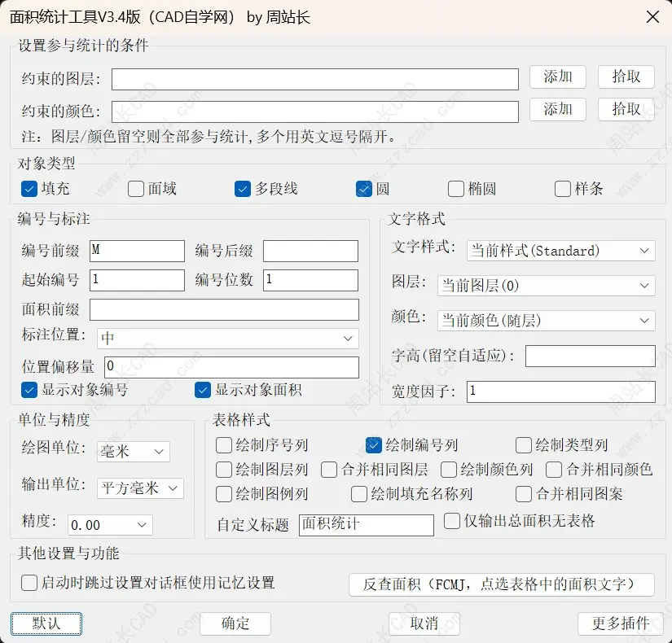Close the 面积统计工具 dialog
The image size is (672, 643).
tap(652, 17)
